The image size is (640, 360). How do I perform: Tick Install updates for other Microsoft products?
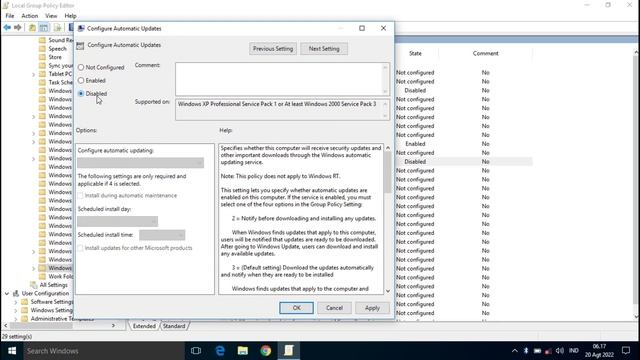80,248
